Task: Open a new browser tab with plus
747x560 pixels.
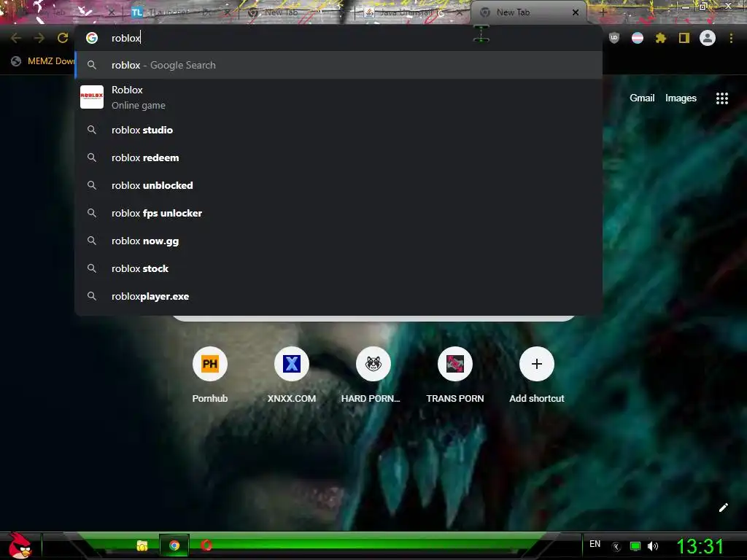Action: pos(603,12)
